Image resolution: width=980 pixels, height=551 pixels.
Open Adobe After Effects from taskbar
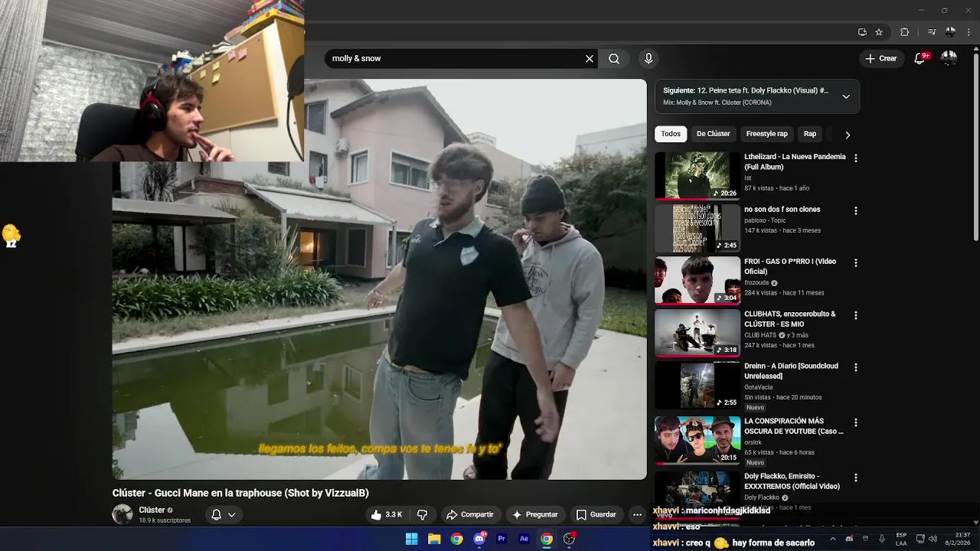524,539
